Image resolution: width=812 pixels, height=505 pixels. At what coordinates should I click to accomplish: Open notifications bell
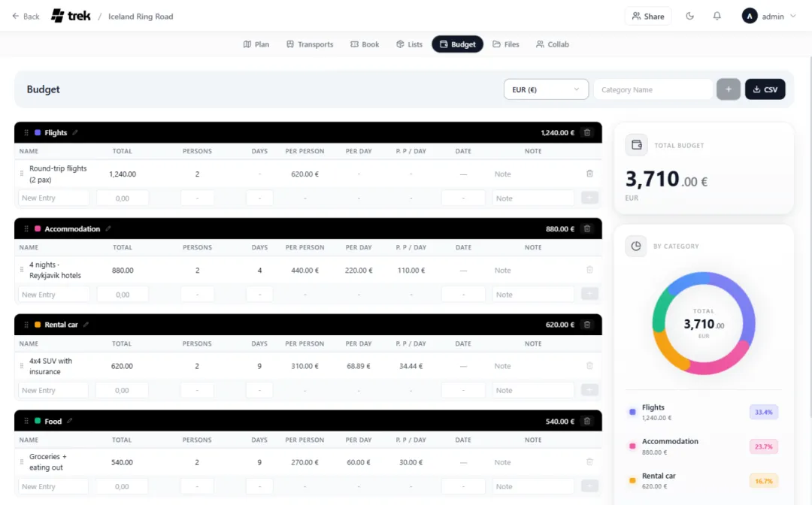coord(717,16)
